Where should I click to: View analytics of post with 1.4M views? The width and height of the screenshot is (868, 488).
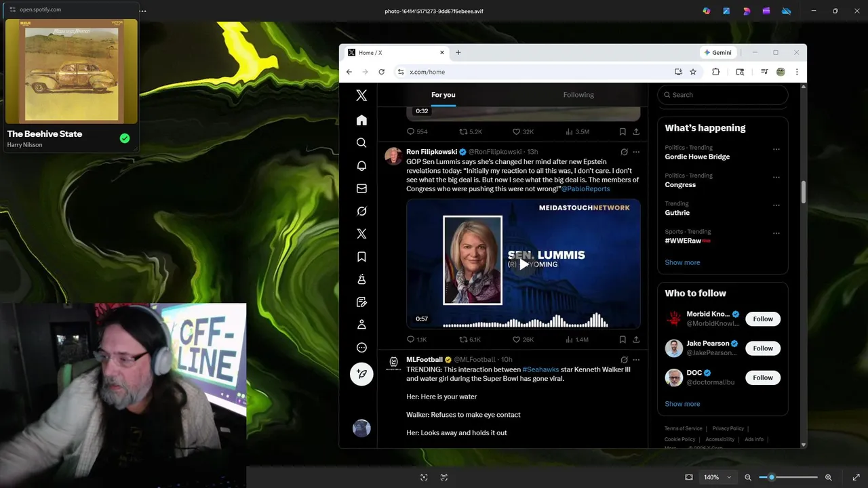tap(577, 340)
